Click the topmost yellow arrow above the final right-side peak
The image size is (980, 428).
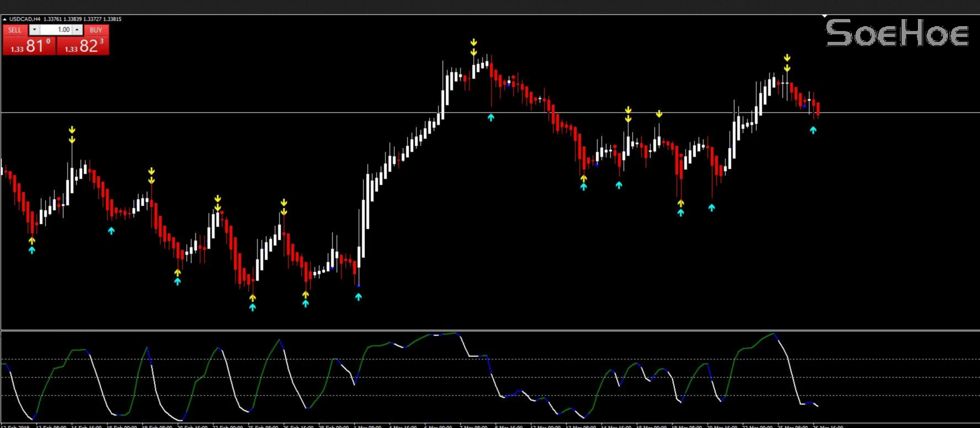[787, 58]
